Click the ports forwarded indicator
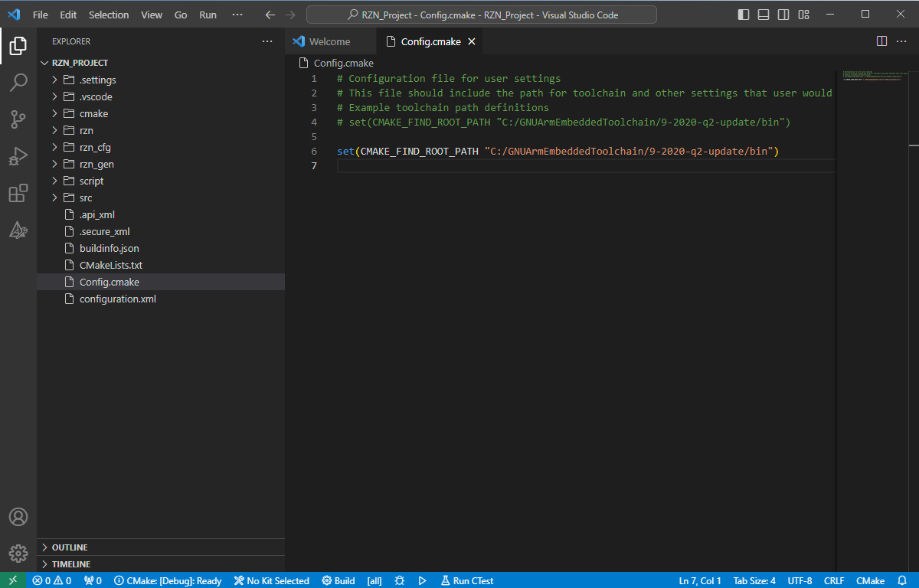The width and height of the screenshot is (919, 588). 93,580
